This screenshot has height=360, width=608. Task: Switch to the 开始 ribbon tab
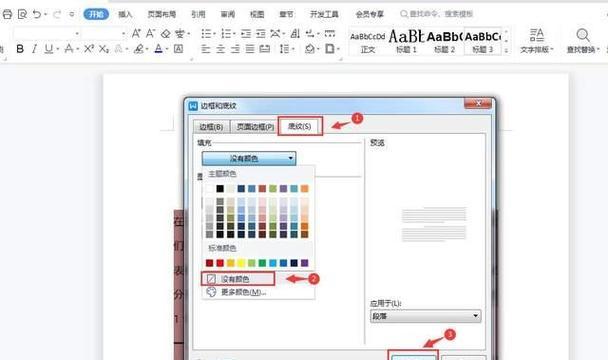tap(96, 14)
